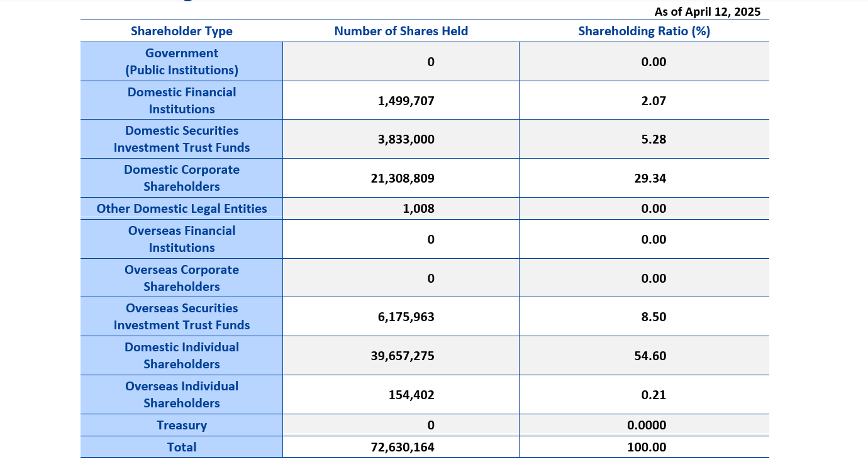Click the 29.34 ratio value
This screenshot has width=868, height=459.
654,178
